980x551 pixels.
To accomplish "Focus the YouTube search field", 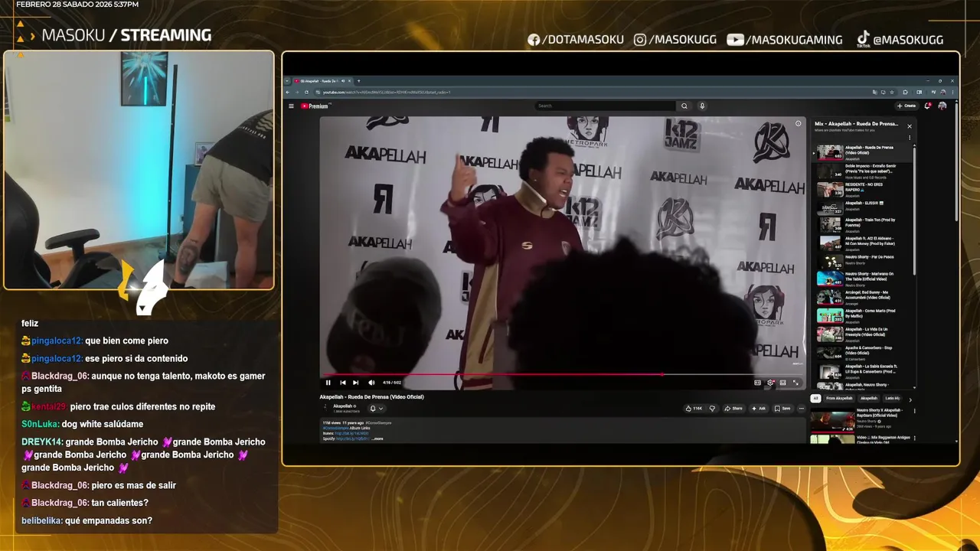I will point(605,106).
